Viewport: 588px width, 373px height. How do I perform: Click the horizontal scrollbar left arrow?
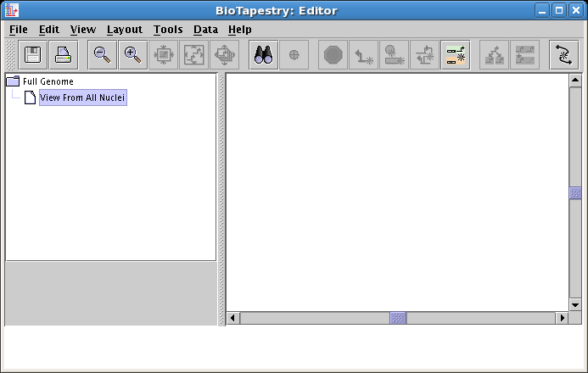[233, 318]
